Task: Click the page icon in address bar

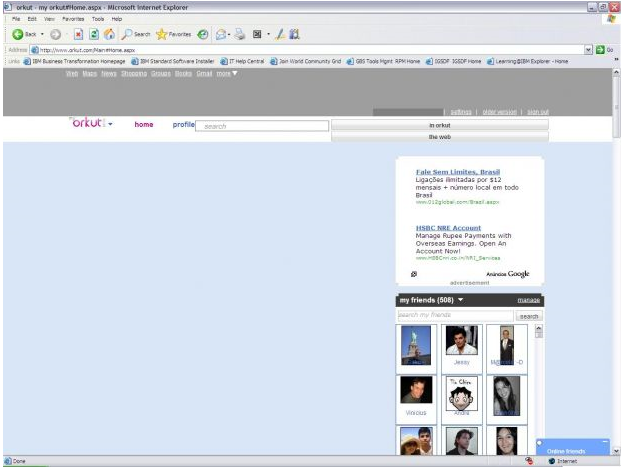Action: [x=35, y=50]
